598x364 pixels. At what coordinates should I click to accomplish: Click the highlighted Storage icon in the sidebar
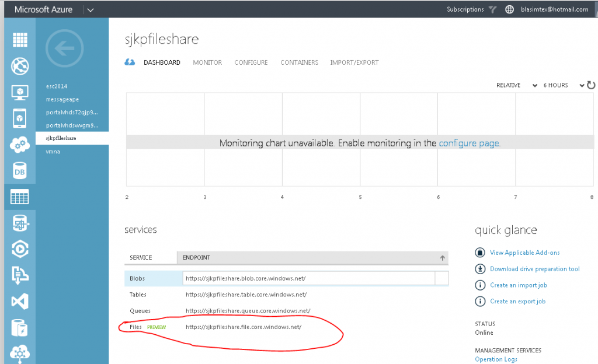coord(20,197)
